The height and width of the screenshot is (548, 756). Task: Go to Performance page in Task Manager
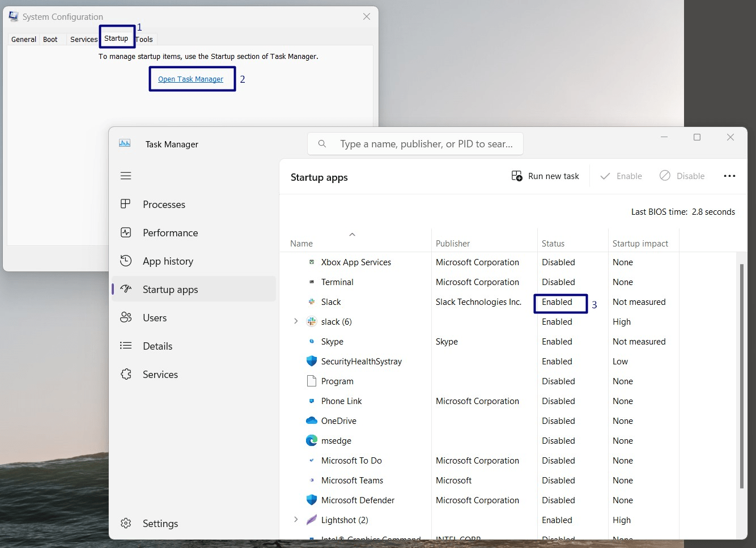[x=194, y=233]
